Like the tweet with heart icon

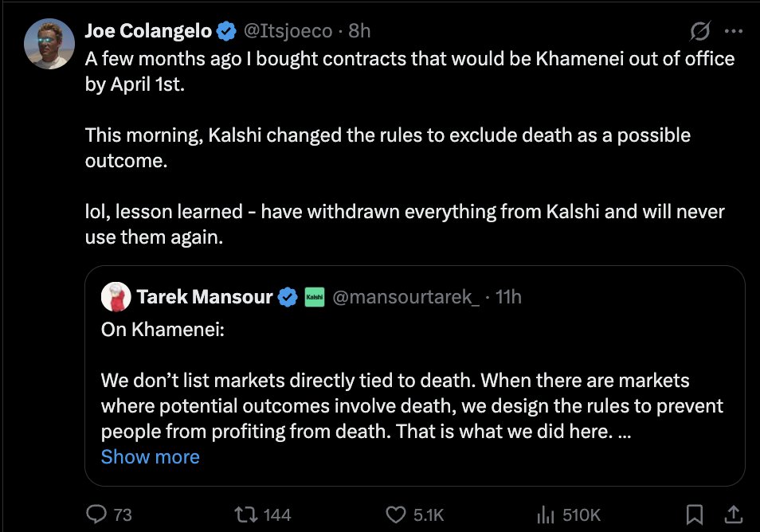click(396, 514)
